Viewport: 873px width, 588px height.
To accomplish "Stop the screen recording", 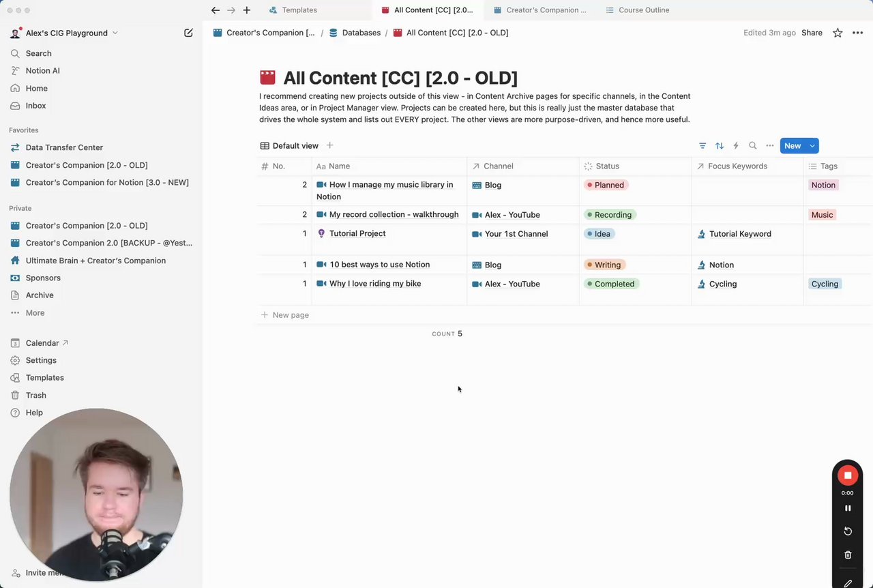I will tap(848, 475).
